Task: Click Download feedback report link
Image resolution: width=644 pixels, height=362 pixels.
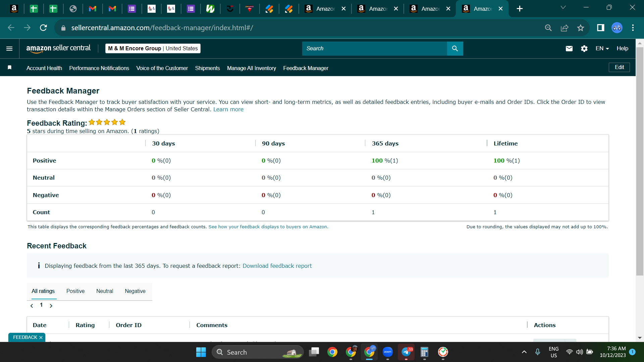Action: 277,266
